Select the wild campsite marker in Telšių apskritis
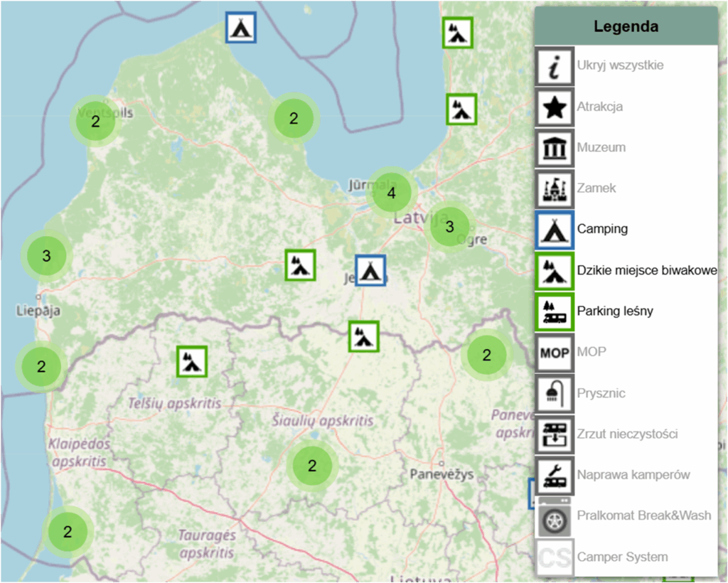Screen dimensions: 728x583 point(191,361)
